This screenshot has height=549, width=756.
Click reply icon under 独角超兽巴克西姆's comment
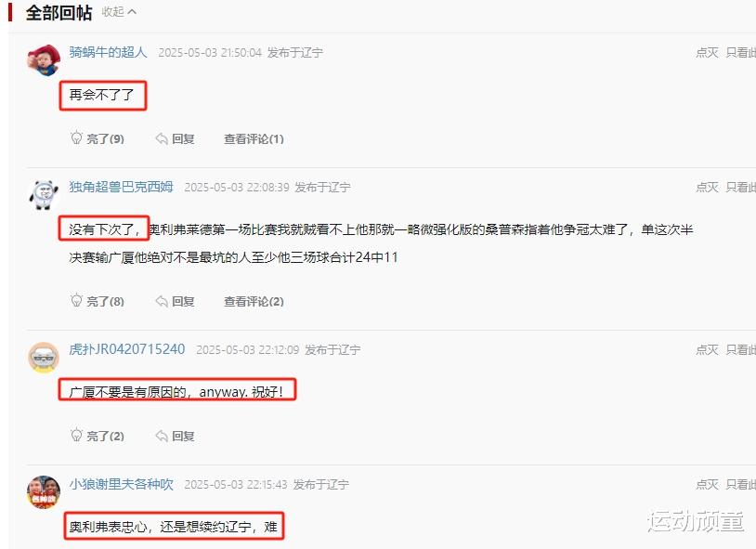[x=162, y=302]
